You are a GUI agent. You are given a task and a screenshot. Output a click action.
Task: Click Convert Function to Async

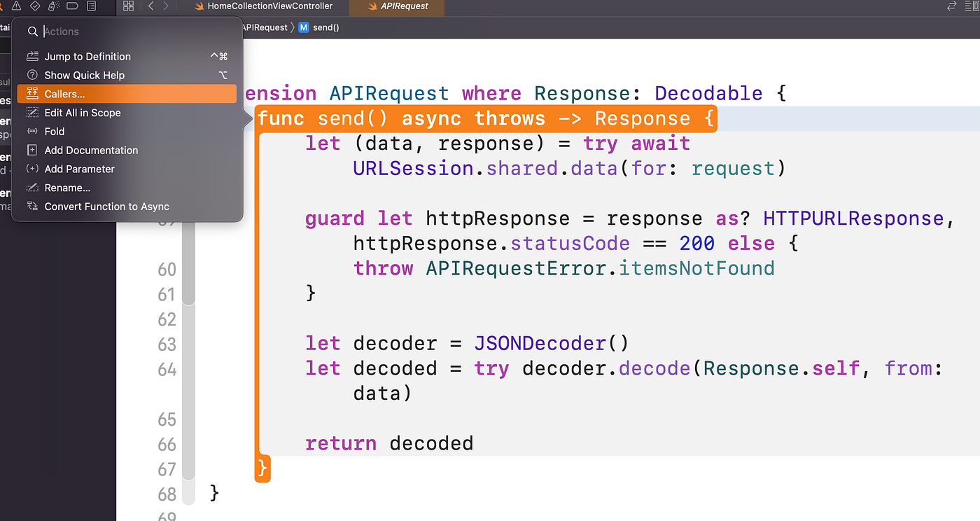coord(105,206)
